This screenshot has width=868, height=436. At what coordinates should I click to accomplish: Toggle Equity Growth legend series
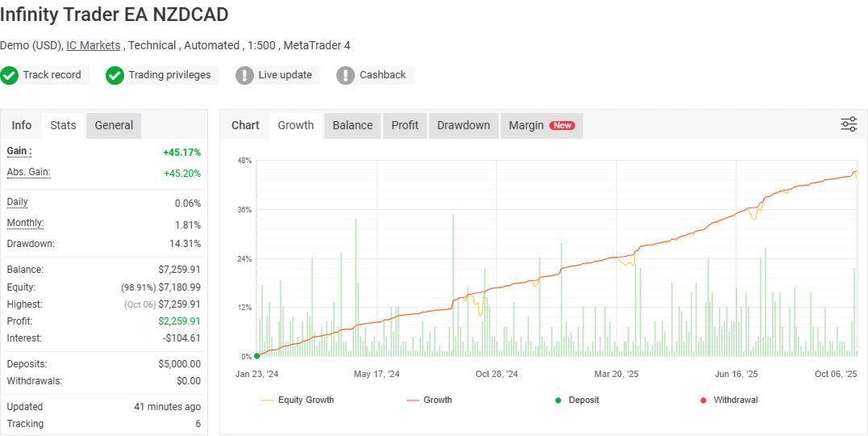click(x=298, y=400)
